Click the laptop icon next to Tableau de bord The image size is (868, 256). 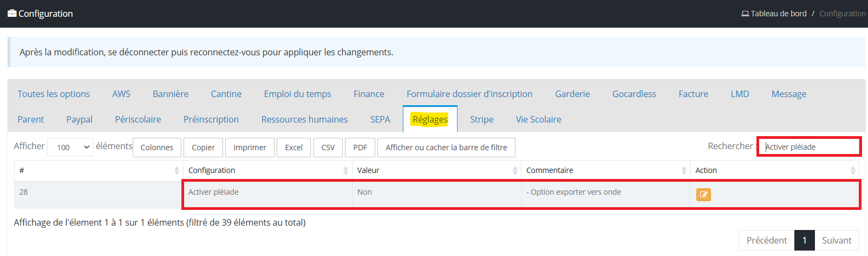pos(745,14)
